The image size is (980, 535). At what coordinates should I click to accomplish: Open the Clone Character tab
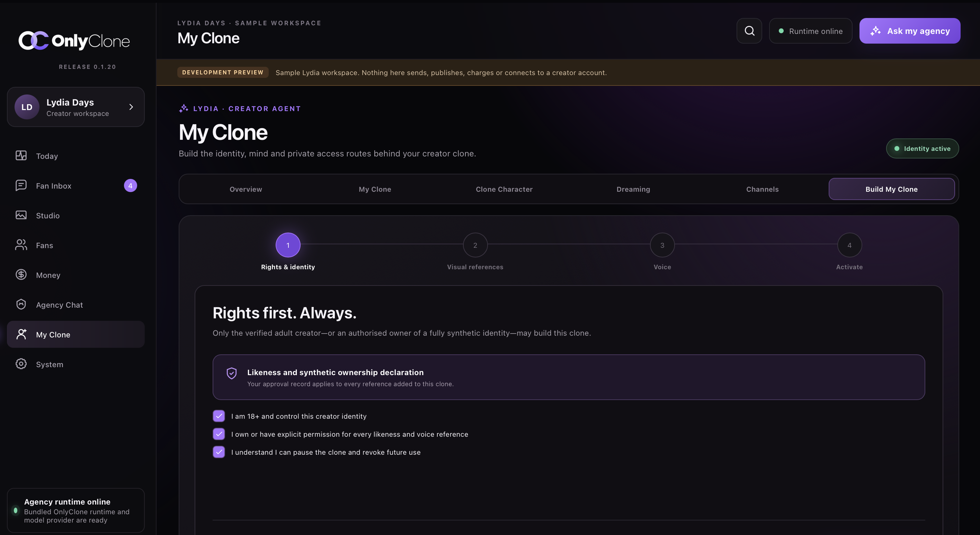(504, 189)
